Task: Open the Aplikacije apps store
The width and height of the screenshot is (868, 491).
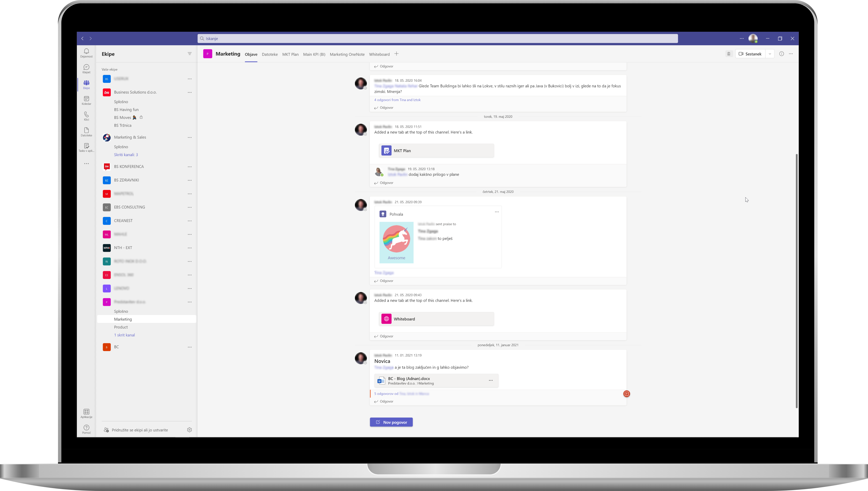Action: (86, 413)
